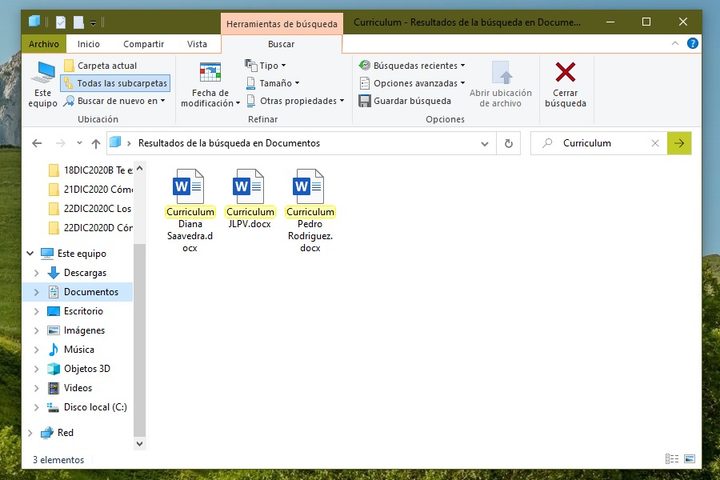This screenshot has height=480, width=720.
Task: Click Guardar búsqueda floppy disk button
Action: 405,101
